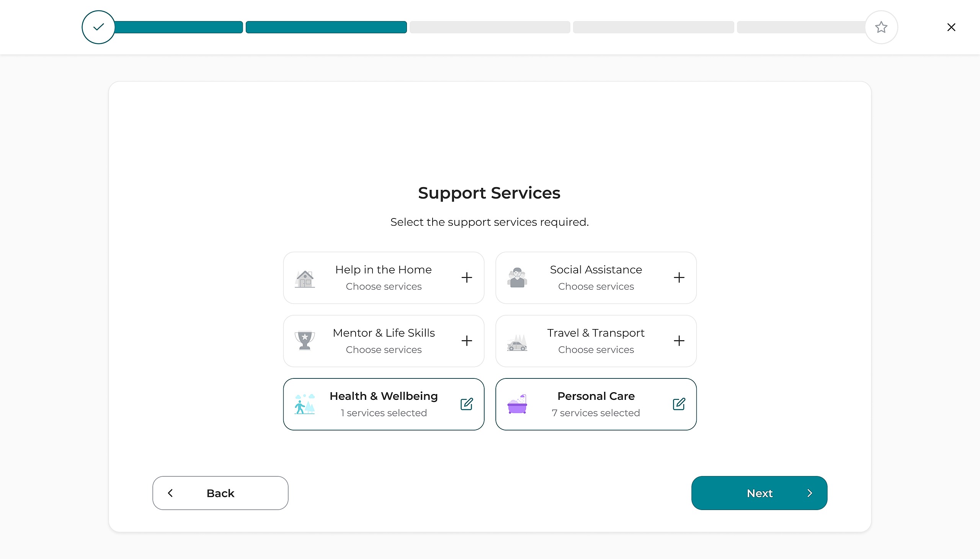Edit Health & Wellbeing selections via pencil icon
The image size is (980, 559).
click(467, 404)
